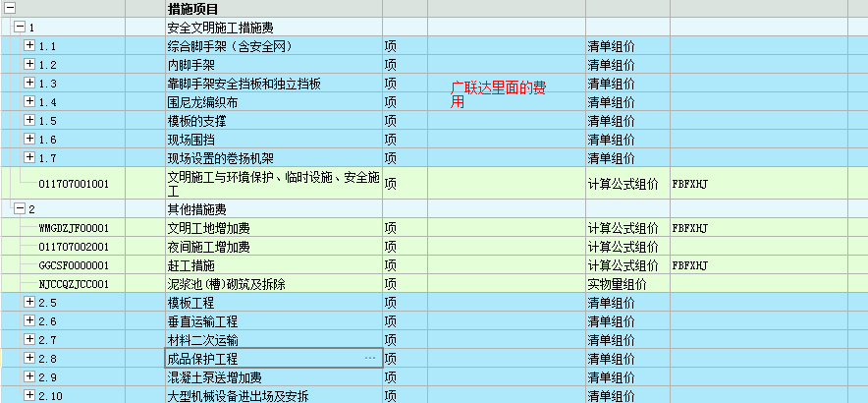Select FBFXHJ in the 011707001001 row

pos(689,184)
